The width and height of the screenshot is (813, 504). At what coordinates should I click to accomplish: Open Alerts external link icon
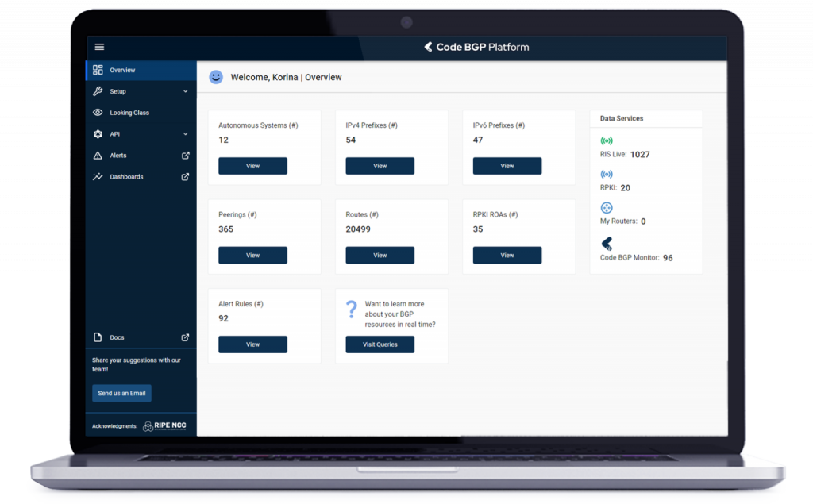pyautogui.click(x=185, y=156)
